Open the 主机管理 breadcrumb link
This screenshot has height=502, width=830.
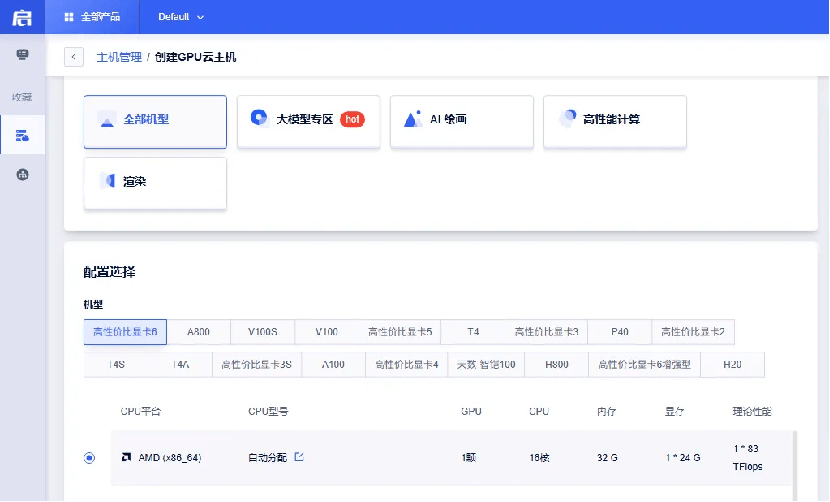pyautogui.click(x=119, y=57)
